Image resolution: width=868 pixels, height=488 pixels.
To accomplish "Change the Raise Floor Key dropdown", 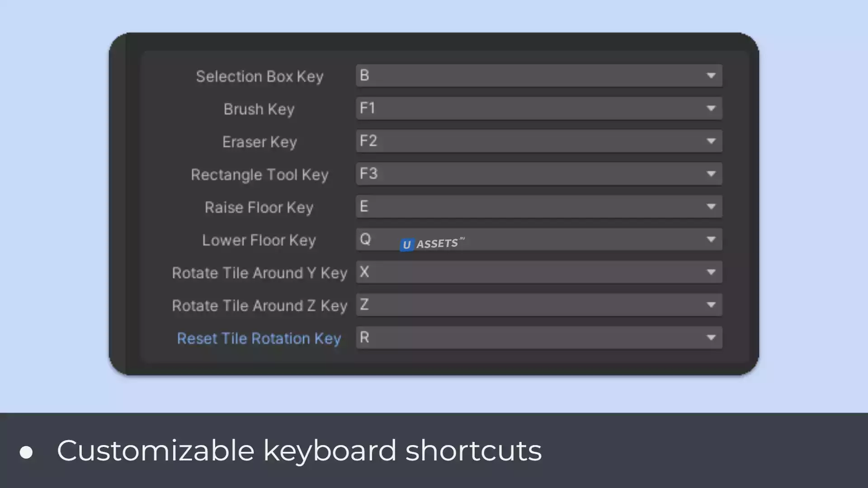I will [x=538, y=206].
